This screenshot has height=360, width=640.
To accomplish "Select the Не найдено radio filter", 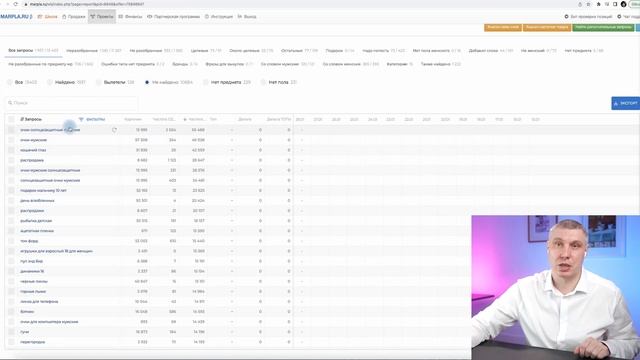I will pos(147,82).
